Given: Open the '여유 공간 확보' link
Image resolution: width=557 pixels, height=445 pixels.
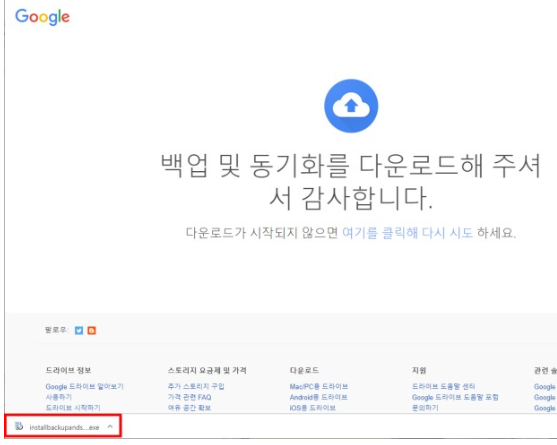Looking at the screenshot, I should click(189, 408).
